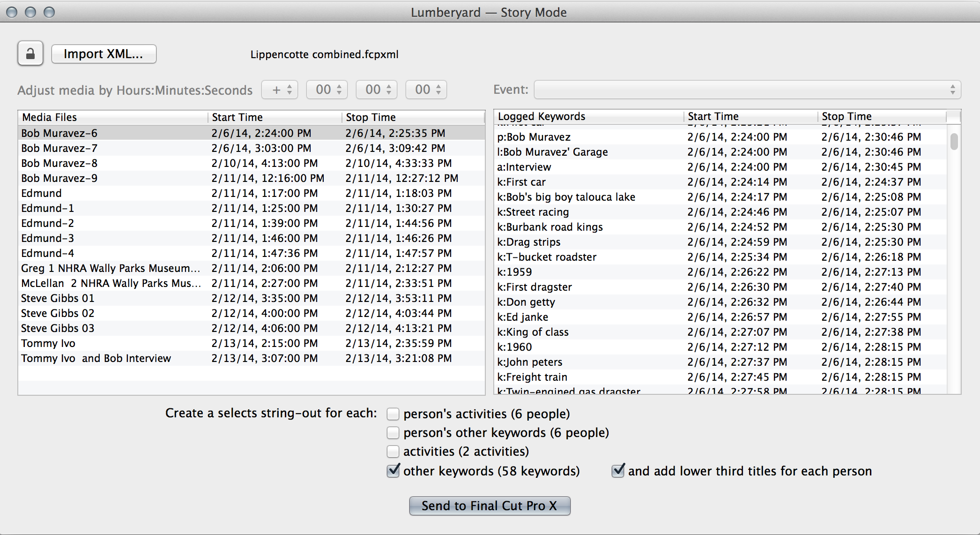Image resolution: width=980 pixels, height=535 pixels.
Task: Click the Import XML button
Action: tap(104, 54)
